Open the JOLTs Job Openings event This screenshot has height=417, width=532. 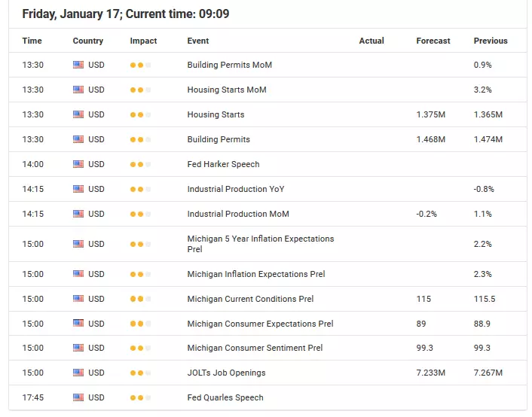(x=226, y=373)
